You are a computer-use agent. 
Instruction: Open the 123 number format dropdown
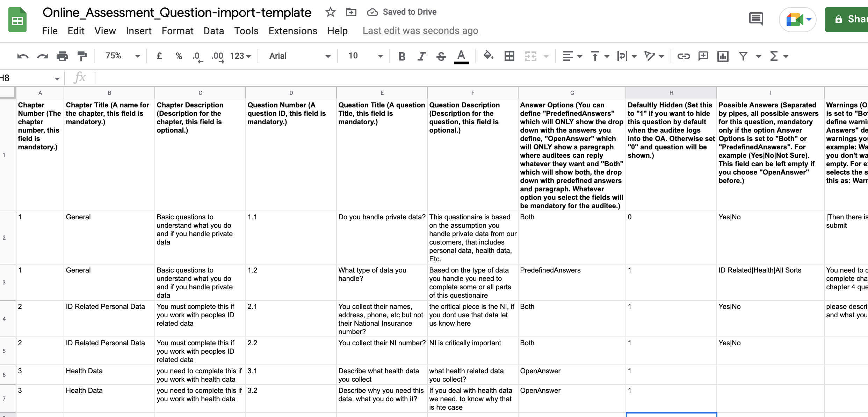(x=240, y=56)
